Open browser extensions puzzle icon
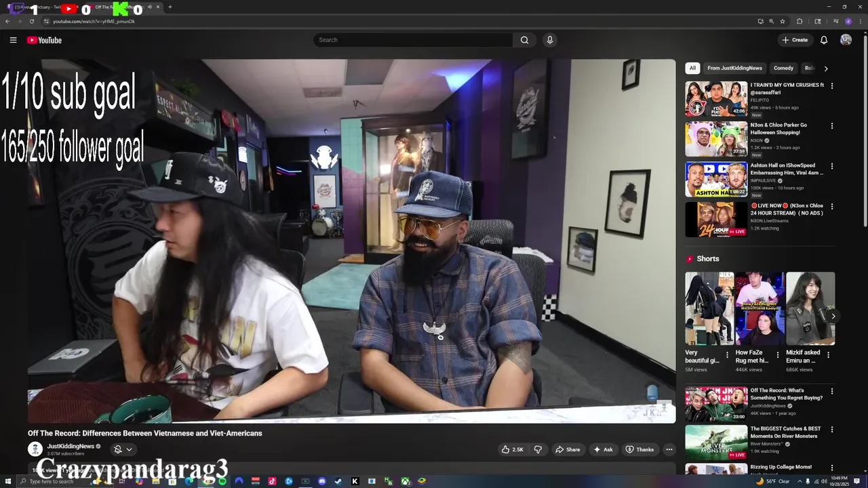 800,21
